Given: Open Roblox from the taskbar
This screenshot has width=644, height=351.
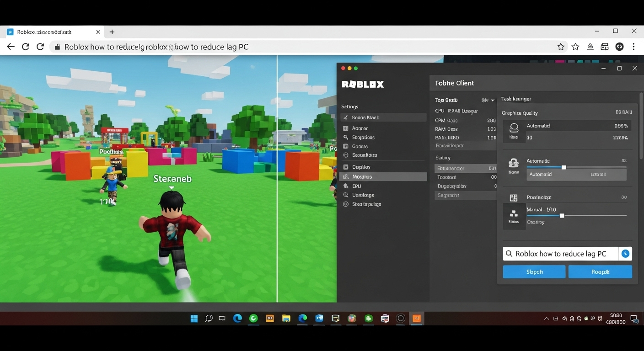Looking at the screenshot, I should click(417, 319).
